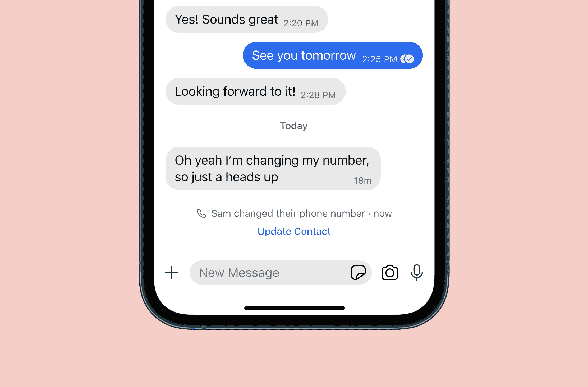Tap the 'Today' date separator label
Viewport: 588px width, 387px height.
(294, 126)
